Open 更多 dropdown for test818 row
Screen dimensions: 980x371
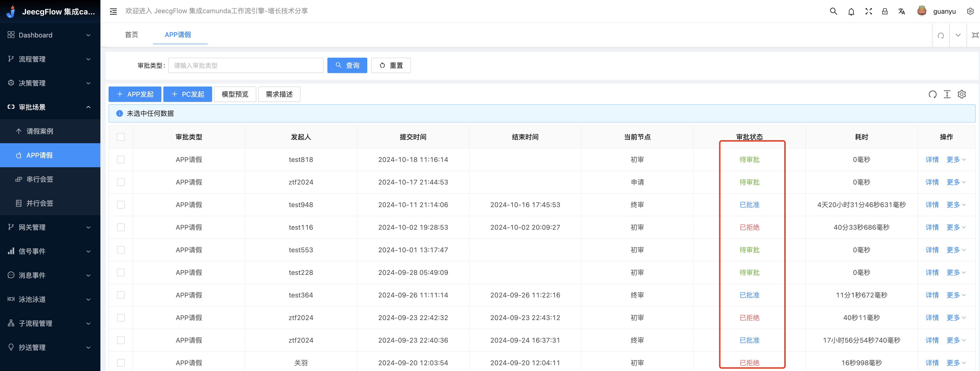pyautogui.click(x=956, y=160)
